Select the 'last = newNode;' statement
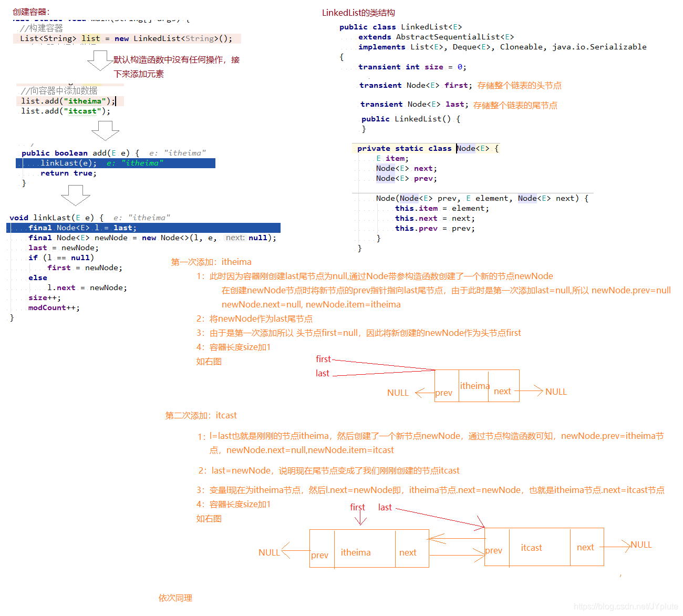The height and width of the screenshot is (616, 683). click(x=64, y=248)
